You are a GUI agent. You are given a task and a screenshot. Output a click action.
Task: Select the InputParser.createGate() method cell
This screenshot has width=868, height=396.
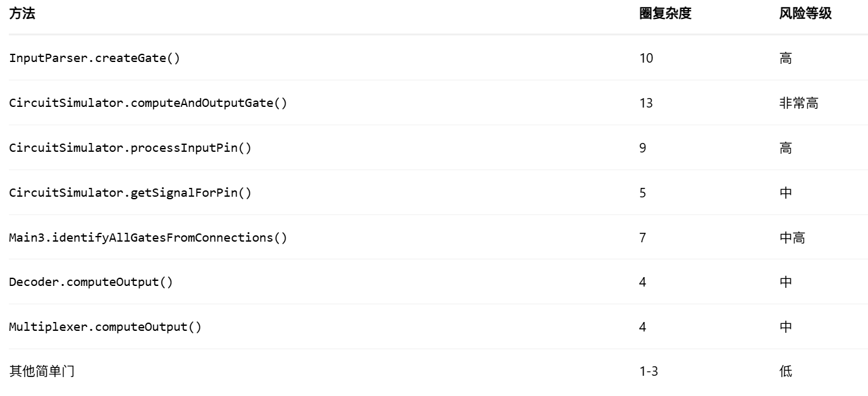pos(94,58)
